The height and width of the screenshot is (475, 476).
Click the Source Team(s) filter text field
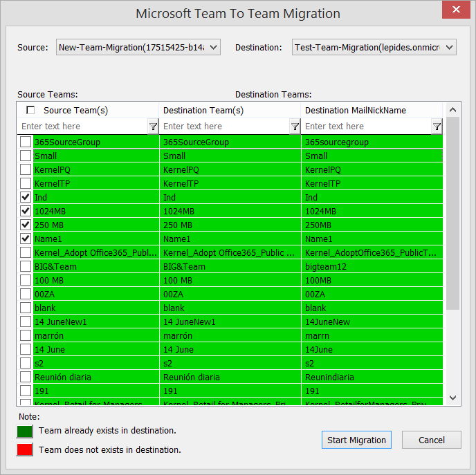point(82,127)
